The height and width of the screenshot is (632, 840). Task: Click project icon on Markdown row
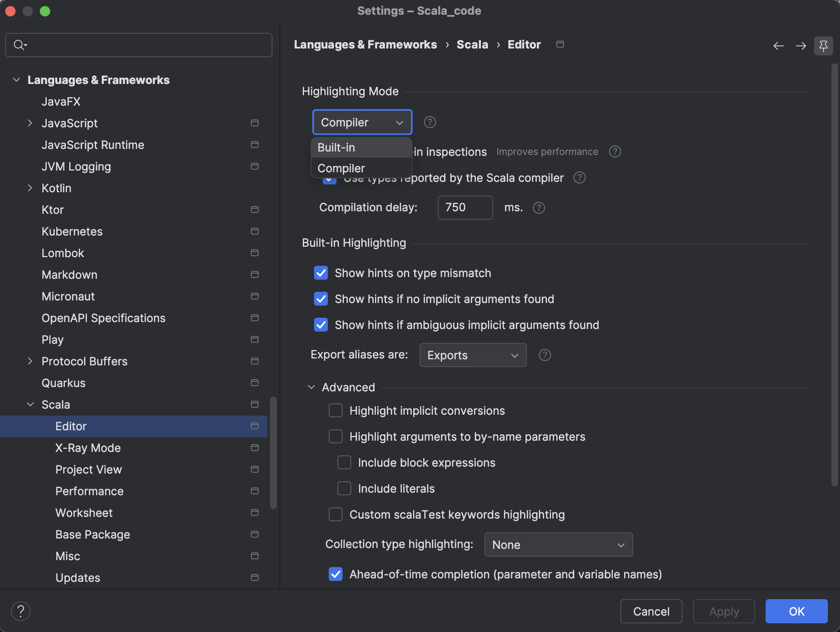pos(255,274)
